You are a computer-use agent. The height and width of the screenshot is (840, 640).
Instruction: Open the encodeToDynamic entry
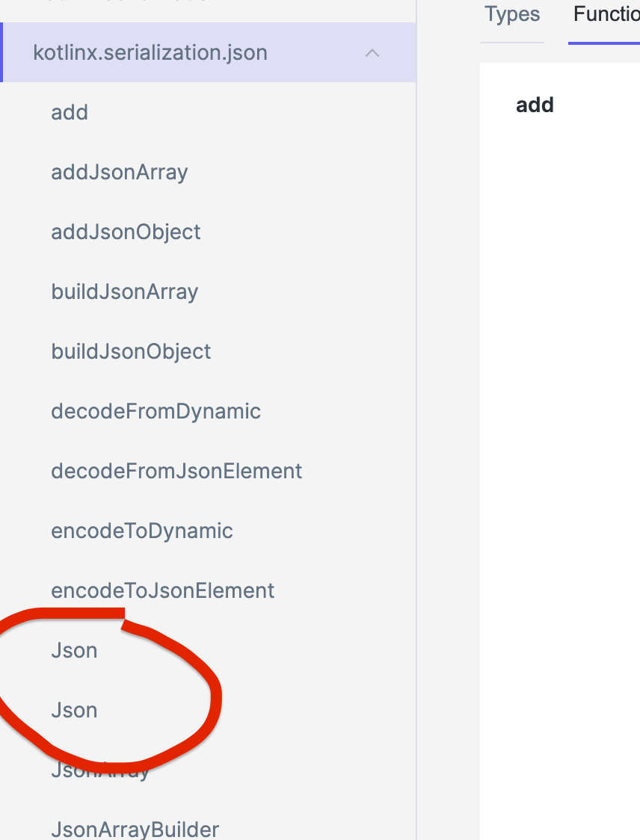tap(142, 531)
